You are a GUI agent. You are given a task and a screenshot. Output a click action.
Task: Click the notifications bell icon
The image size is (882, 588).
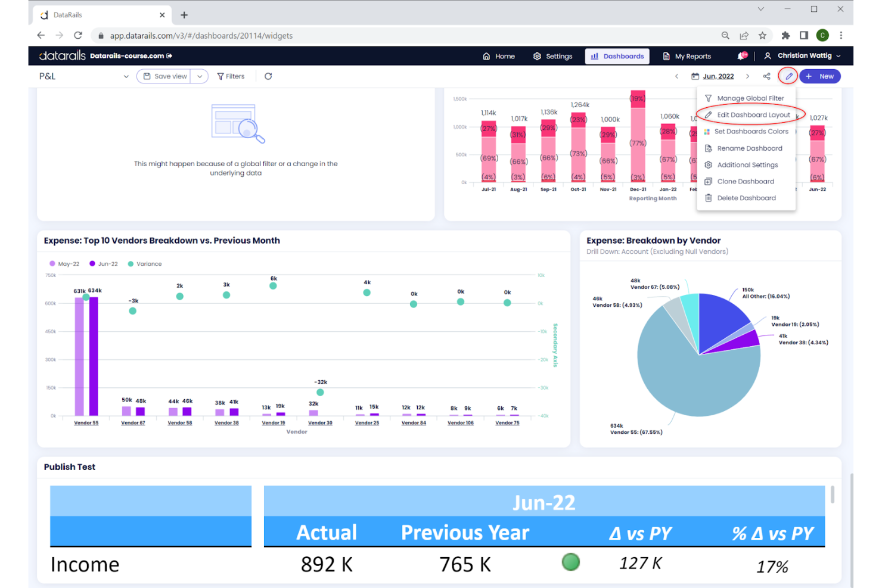pyautogui.click(x=741, y=55)
